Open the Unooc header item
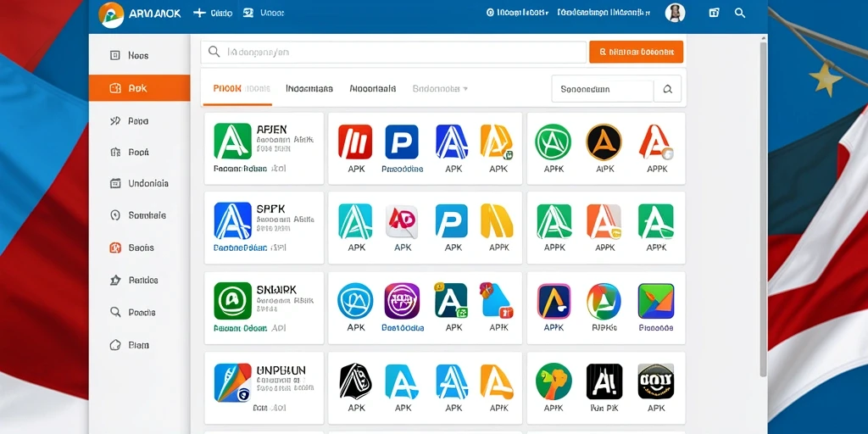 pyautogui.click(x=264, y=13)
